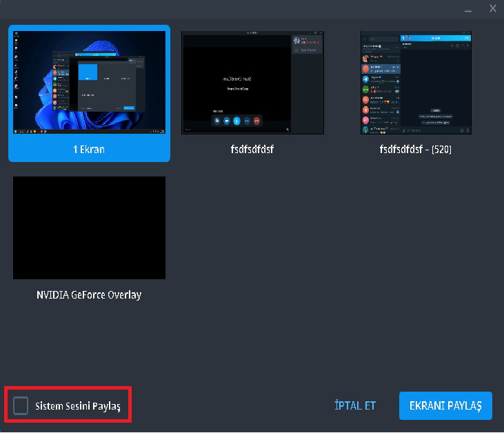Click the Sistem Sesini Paylaş label text
The image size is (504, 433).
click(78, 406)
